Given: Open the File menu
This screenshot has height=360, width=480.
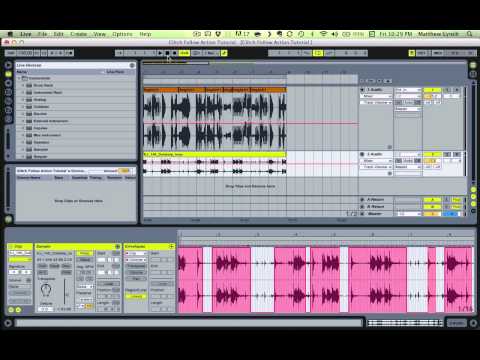Looking at the screenshot, I should (42, 34).
